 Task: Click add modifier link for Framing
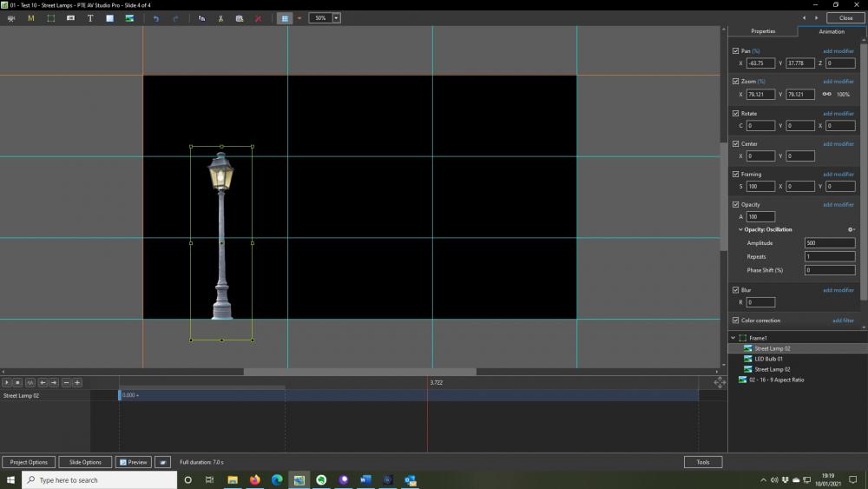tap(838, 174)
